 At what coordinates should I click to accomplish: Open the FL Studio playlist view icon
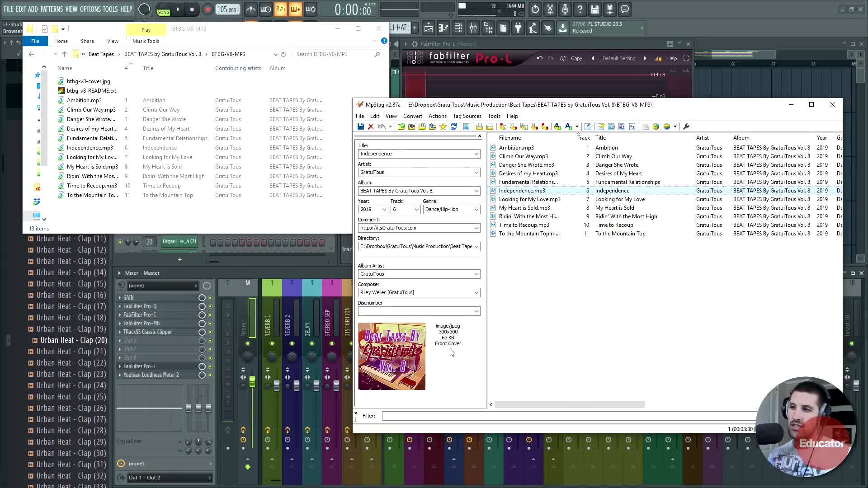(x=428, y=28)
